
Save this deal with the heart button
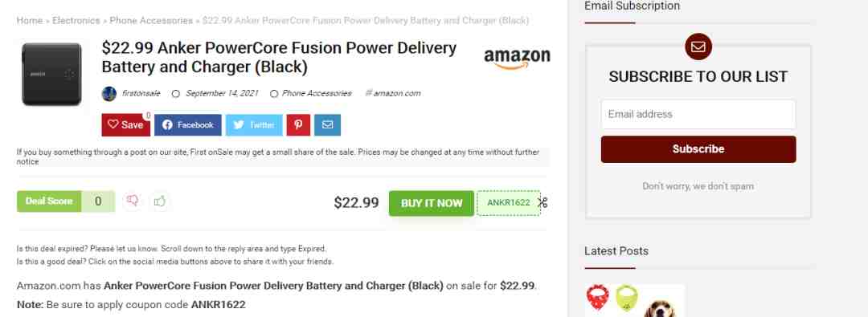click(x=125, y=125)
